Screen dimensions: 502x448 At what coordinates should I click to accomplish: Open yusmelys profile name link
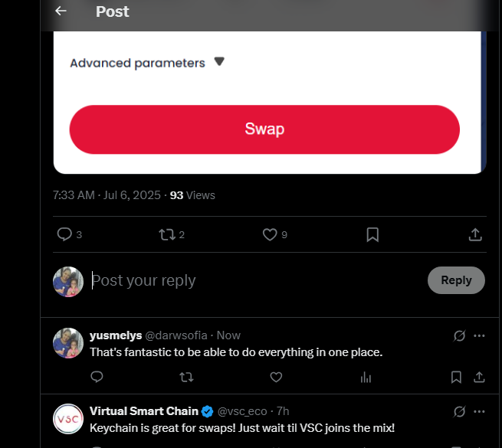[x=116, y=335]
